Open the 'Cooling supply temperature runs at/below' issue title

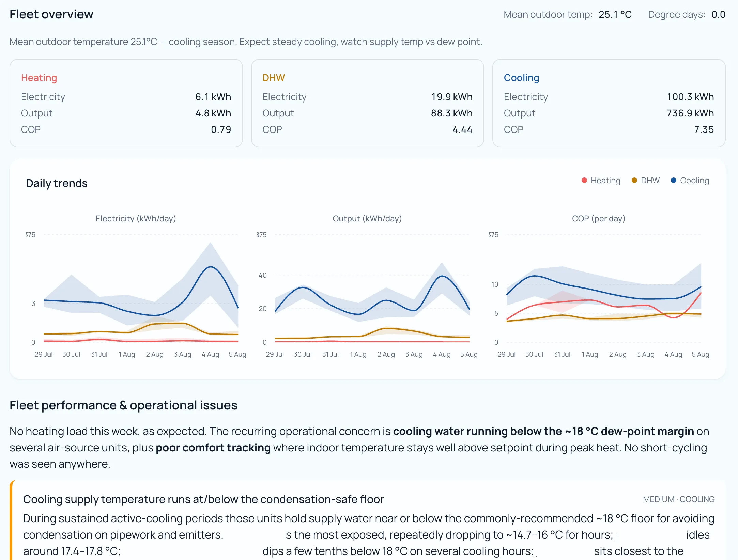click(203, 499)
